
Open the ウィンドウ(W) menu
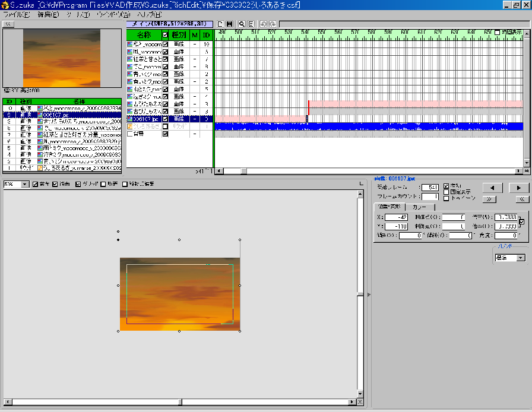pos(113,15)
